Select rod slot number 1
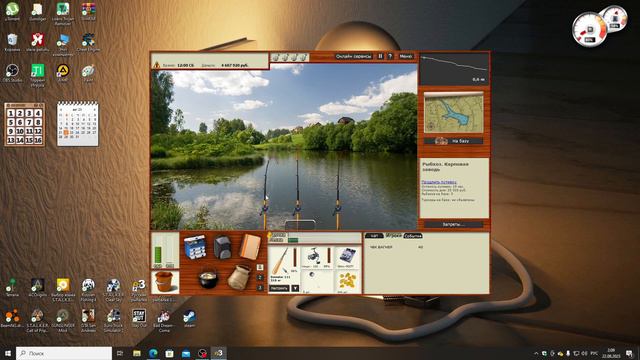The height and width of the screenshot is (360, 640). (x=260, y=267)
